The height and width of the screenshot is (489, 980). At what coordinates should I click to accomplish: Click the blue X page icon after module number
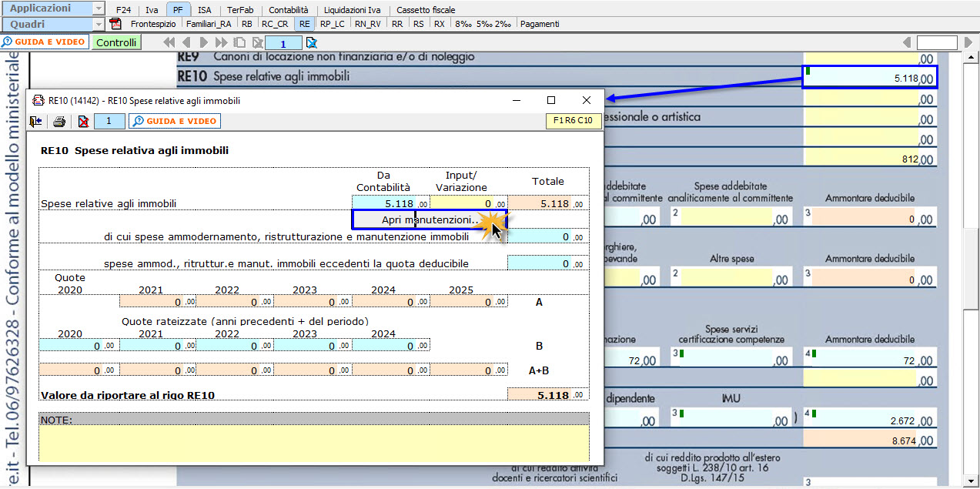point(312,42)
